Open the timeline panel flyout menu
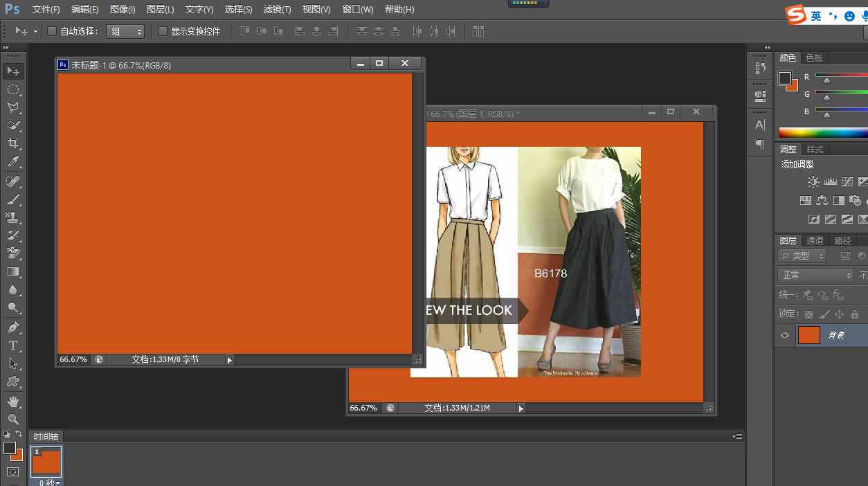 tap(737, 437)
